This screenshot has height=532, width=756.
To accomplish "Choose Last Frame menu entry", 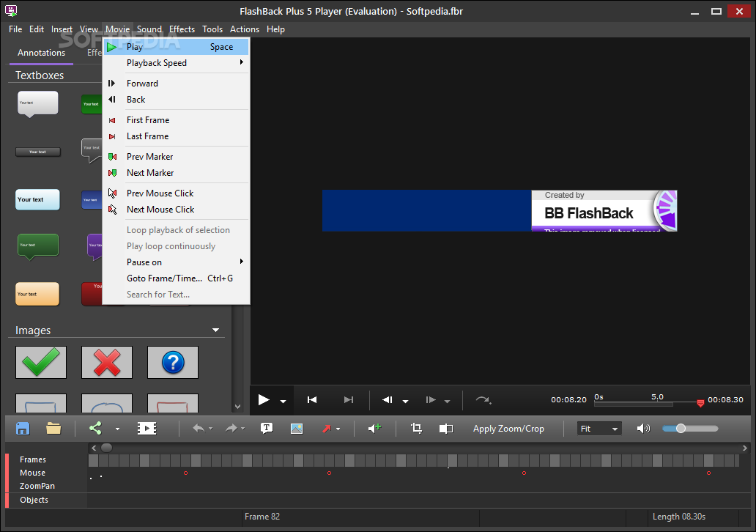I will point(177,136).
